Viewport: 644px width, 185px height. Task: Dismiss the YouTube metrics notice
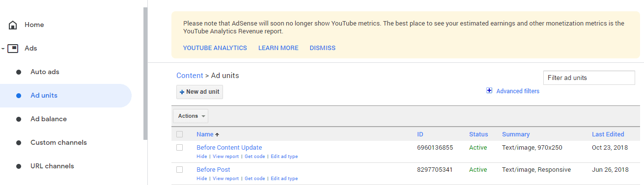(322, 48)
